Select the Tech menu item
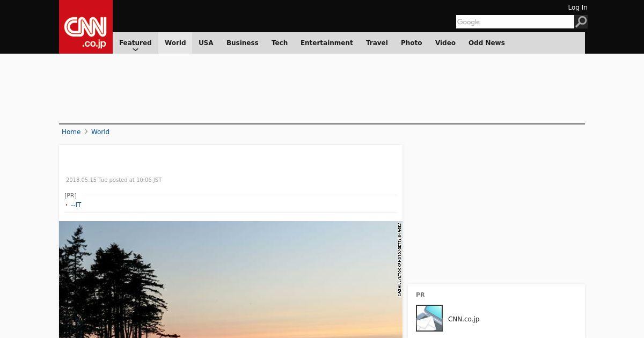Screen dimensions: 644x338 pos(280,43)
